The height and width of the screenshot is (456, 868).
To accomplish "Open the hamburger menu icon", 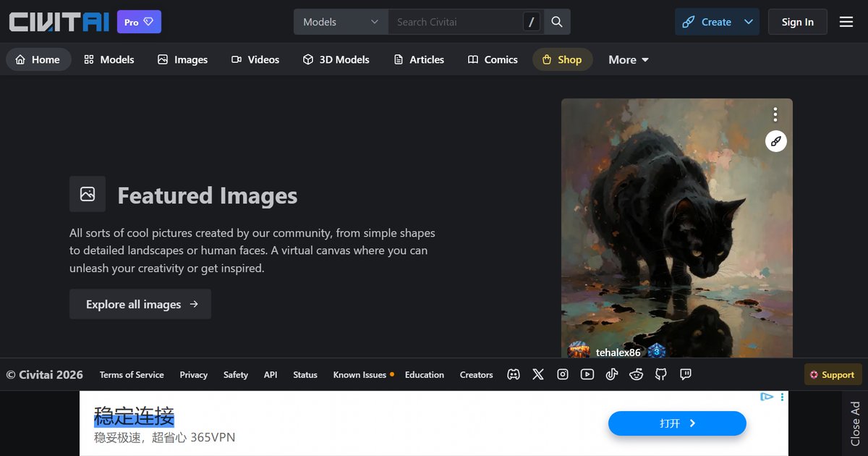I will click(x=846, y=22).
